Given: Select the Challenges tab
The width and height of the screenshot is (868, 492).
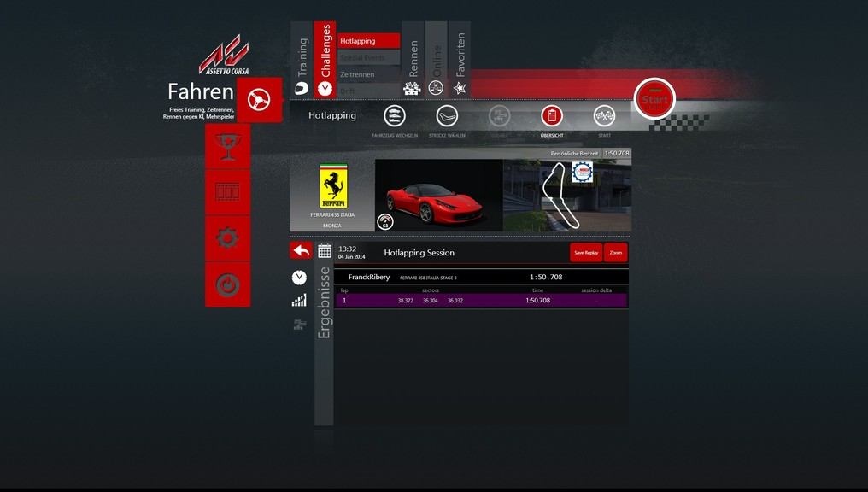Looking at the screenshot, I should tap(325, 60).
